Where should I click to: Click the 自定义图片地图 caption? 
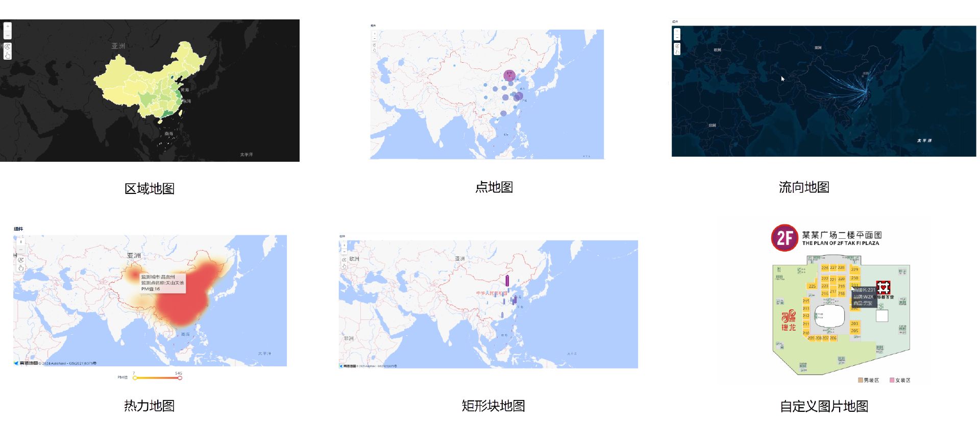[824, 406]
